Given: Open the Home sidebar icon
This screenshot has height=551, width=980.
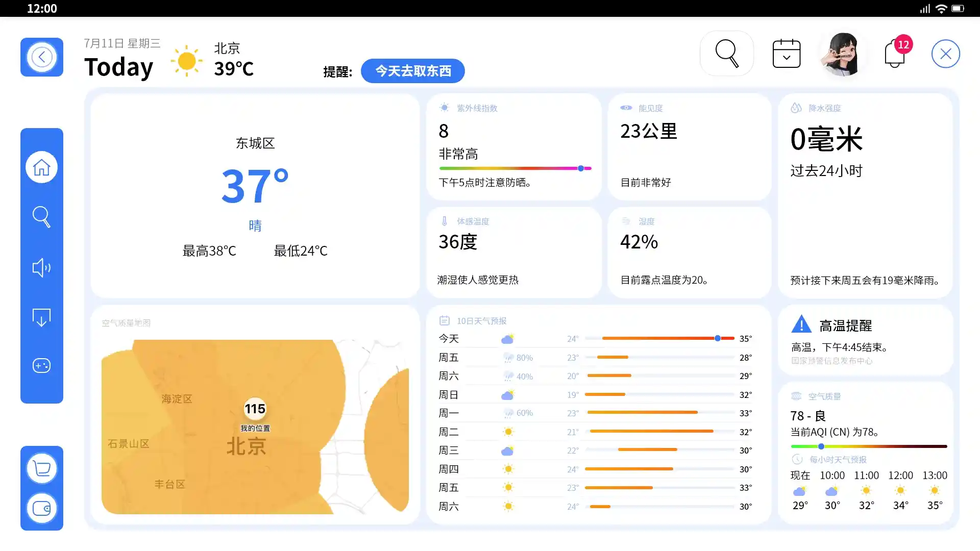Looking at the screenshot, I should point(41,167).
